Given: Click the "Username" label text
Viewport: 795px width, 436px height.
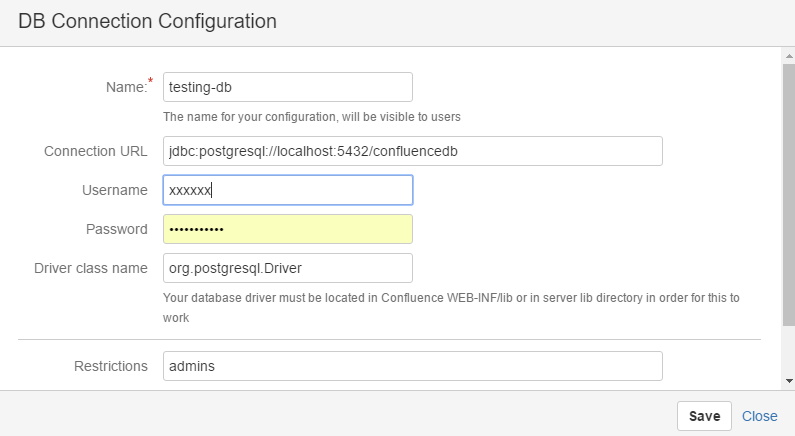Looking at the screenshot, I should pyautogui.click(x=115, y=190).
